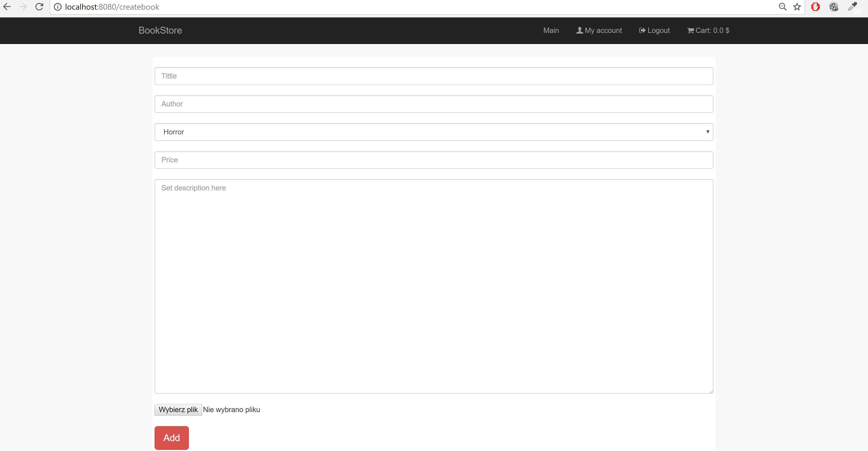The image size is (868, 451).
Task: Open My account from the navbar
Action: (603, 30)
